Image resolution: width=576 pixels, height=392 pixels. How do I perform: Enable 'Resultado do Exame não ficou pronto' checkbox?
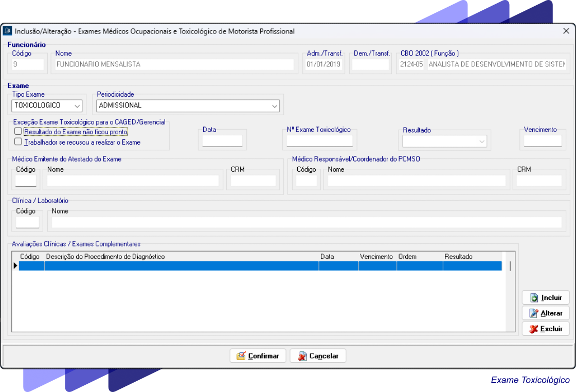click(19, 132)
